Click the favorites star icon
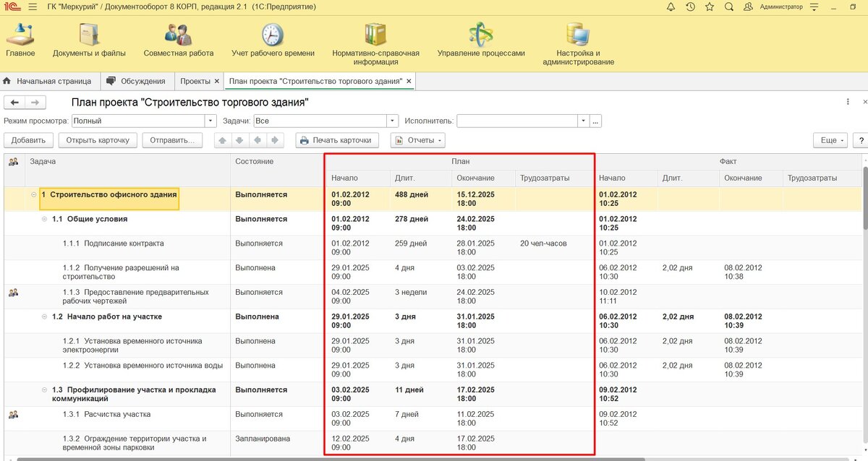The height and width of the screenshot is (461, 868). point(709,7)
